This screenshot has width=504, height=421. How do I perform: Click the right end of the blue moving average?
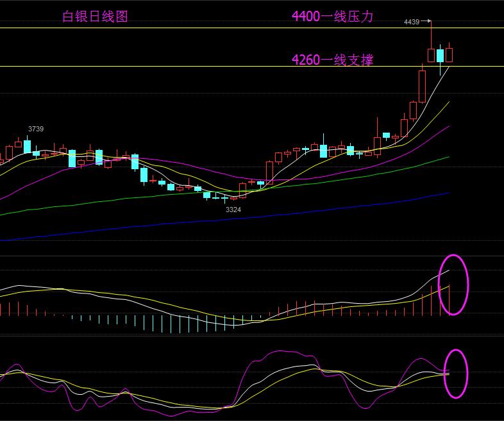click(x=448, y=193)
